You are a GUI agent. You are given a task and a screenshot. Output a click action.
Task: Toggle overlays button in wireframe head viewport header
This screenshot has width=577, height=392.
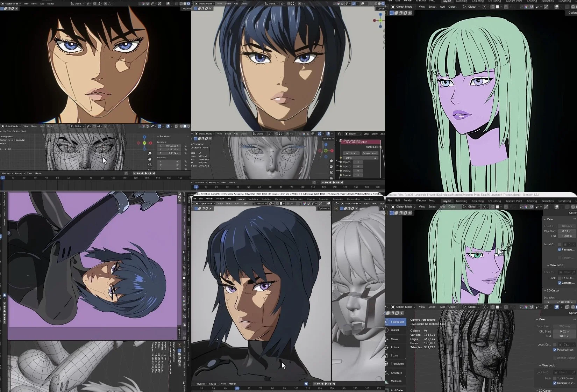[x=556, y=307]
